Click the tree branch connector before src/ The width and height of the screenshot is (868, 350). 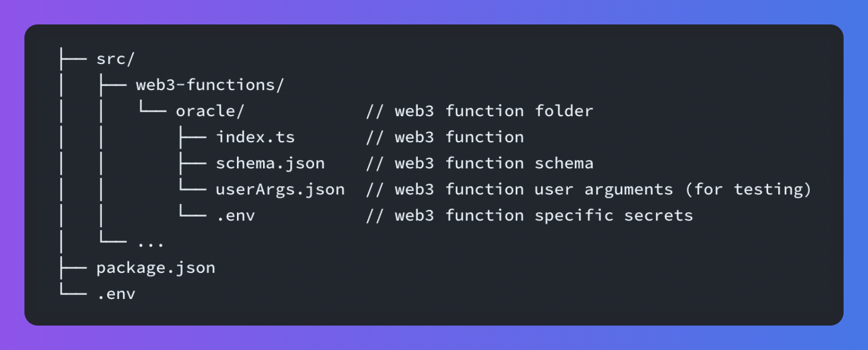click(73, 59)
